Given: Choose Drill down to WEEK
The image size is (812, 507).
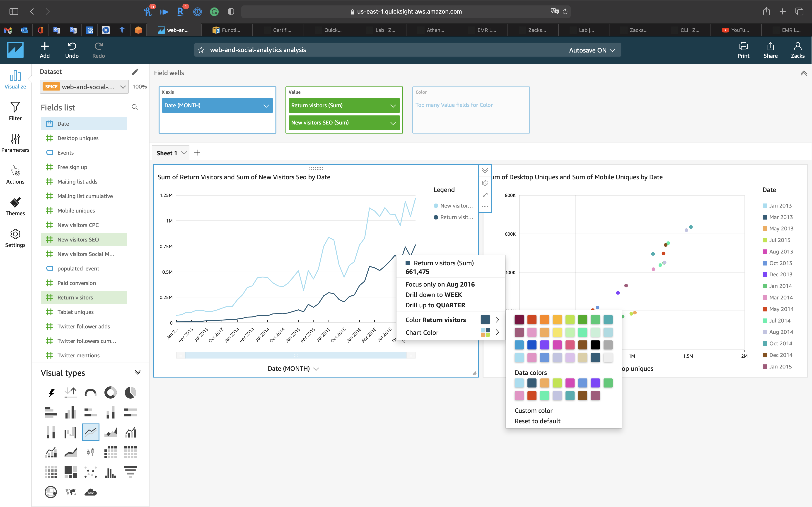Looking at the screenshot, I should pos(433,295).
